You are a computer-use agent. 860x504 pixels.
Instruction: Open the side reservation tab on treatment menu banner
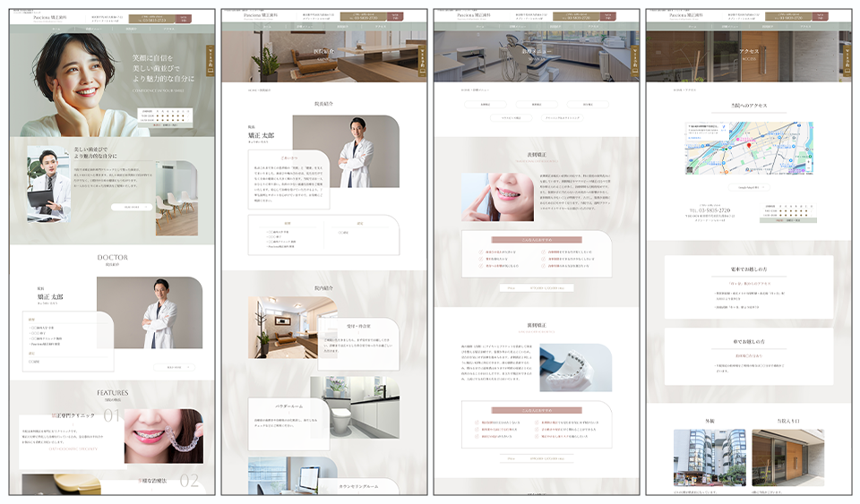point(634,60)
